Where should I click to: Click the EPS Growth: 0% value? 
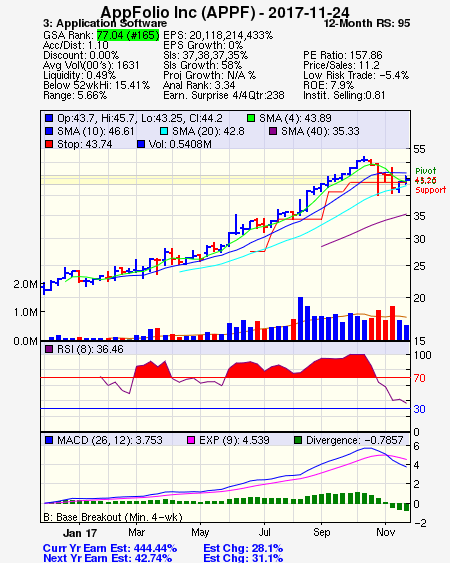click(203, 45)
